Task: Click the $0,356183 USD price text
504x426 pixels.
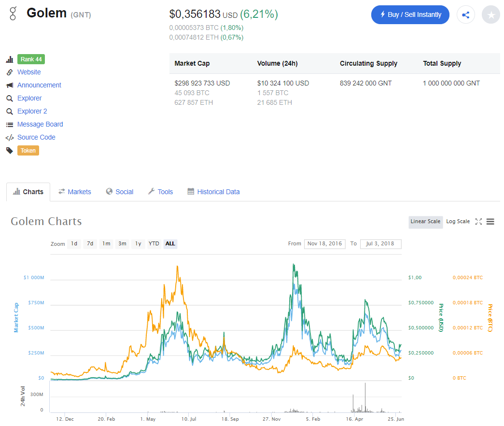Action: [203, 14]
